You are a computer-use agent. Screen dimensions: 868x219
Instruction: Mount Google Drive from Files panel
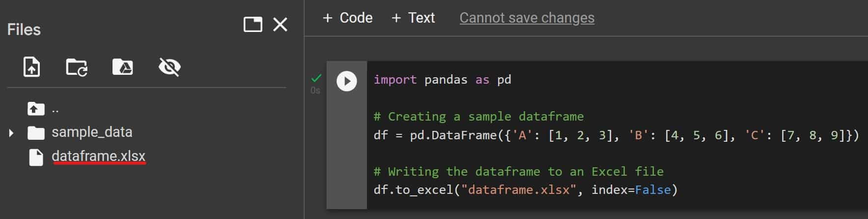click(x=123, y=66)
